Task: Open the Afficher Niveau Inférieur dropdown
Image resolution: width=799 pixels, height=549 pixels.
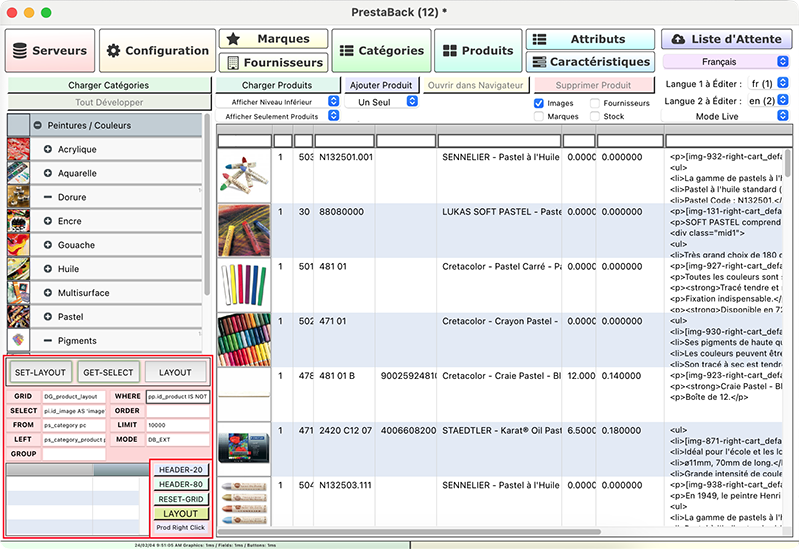Action: click(278, 102)
